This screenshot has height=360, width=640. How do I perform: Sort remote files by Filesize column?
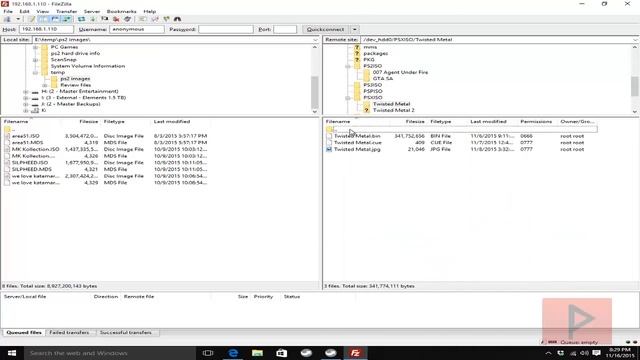(415, 122)
